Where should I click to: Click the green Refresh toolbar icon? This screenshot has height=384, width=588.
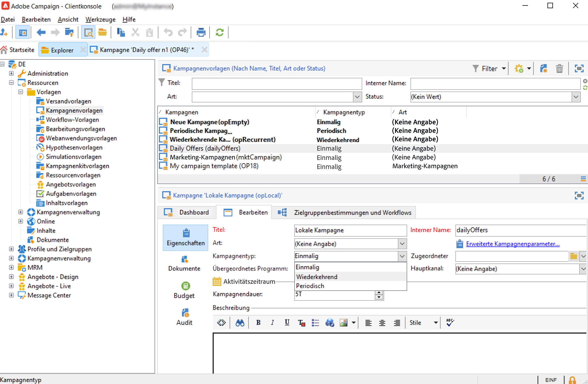(219, 33)
